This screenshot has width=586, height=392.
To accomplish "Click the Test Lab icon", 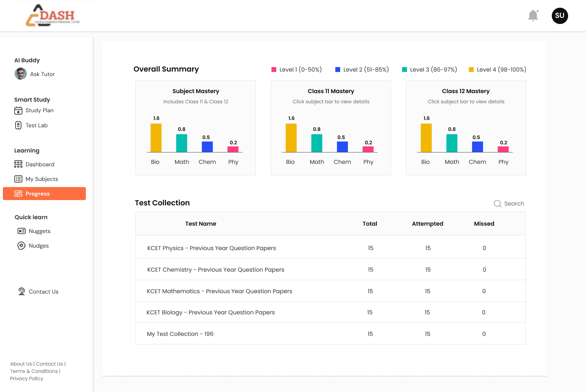I will tap(18, 125).
